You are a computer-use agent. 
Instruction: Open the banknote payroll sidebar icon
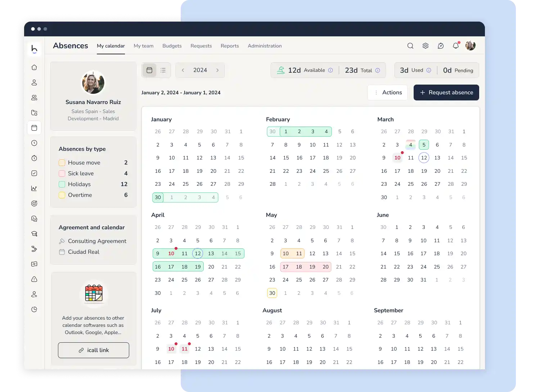tap(34, 264)
